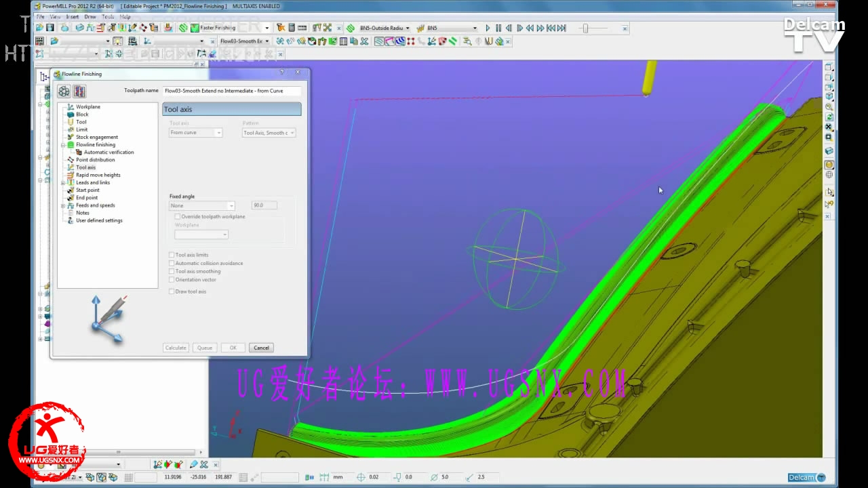Open the Limit page in the tree

click(82, 129)
